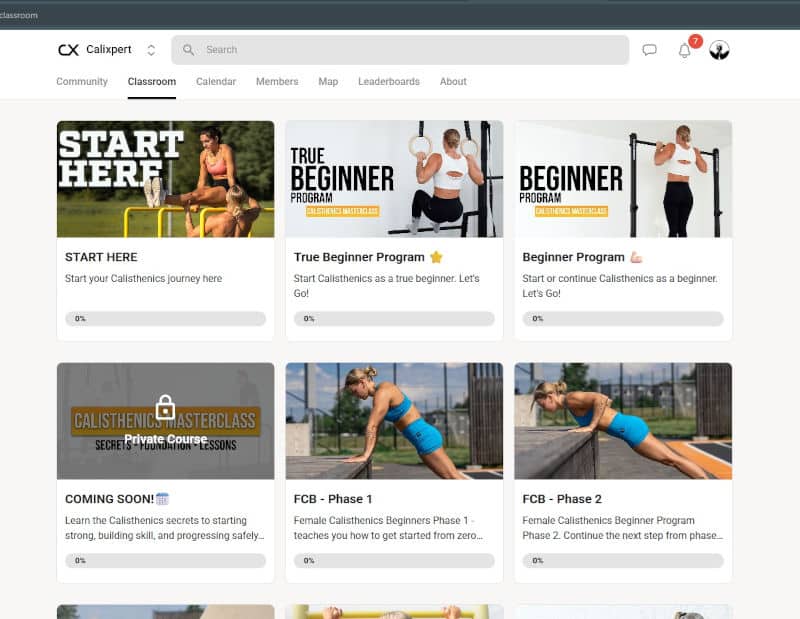This screenshot has height=619, width=800.
Task: Switch to the Calendar tab
Action: (x=216, y=81)
